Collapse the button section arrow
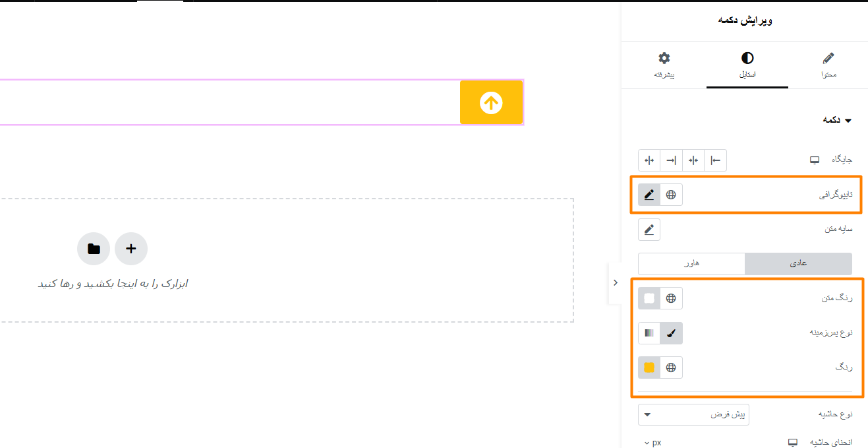868x448 pixels. coord(848,121)
